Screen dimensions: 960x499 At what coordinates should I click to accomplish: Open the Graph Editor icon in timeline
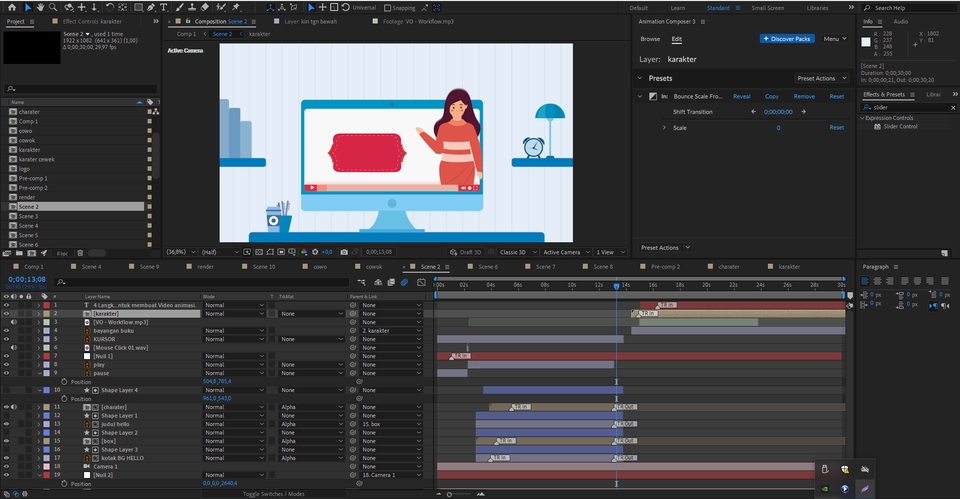[x=421, y=282]
